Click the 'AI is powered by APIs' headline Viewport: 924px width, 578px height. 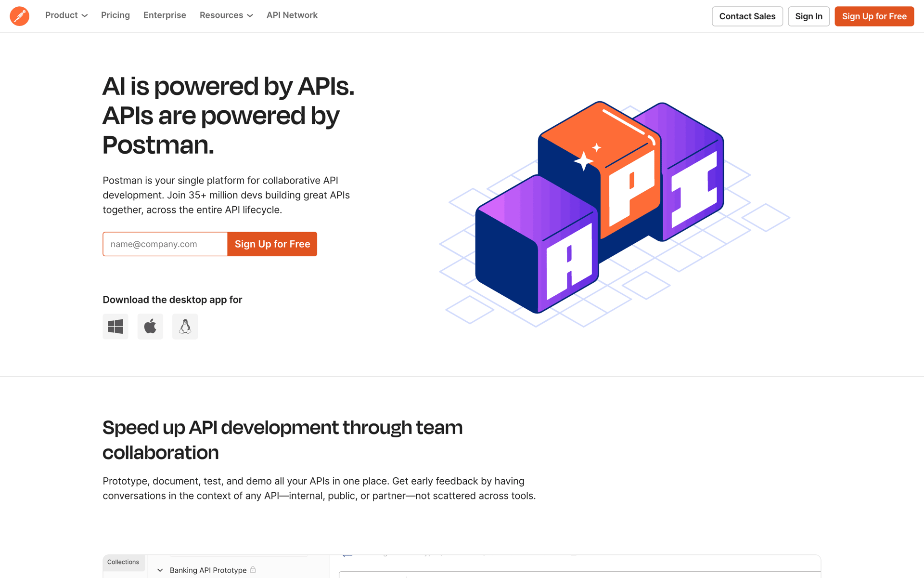pyautogui.click(x=229, y=116)
